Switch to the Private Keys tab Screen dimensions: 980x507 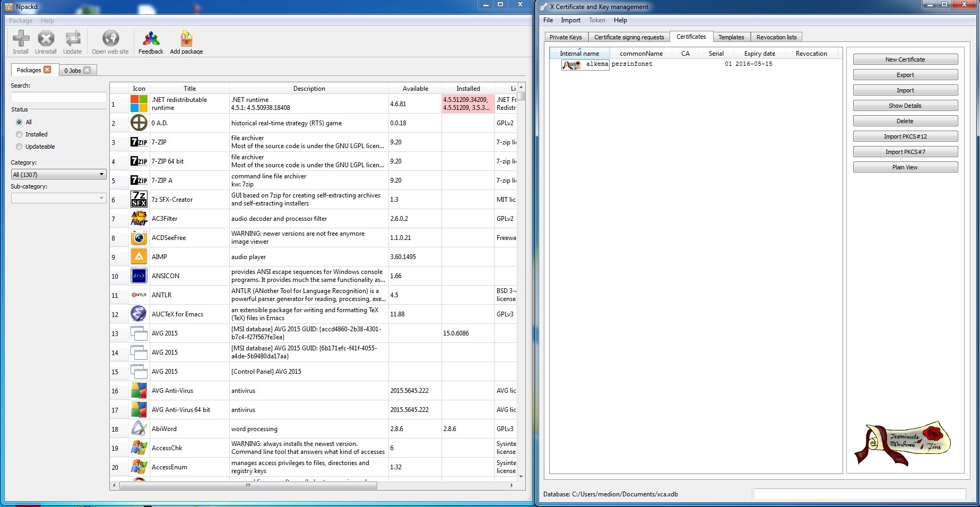[566, 37]
